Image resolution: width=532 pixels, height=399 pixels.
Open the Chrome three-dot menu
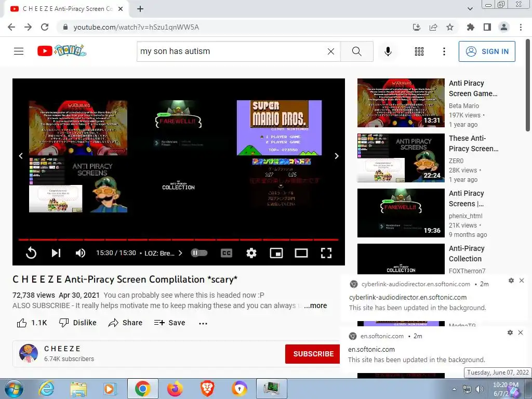pyautogui.click(x=521, y=27)
